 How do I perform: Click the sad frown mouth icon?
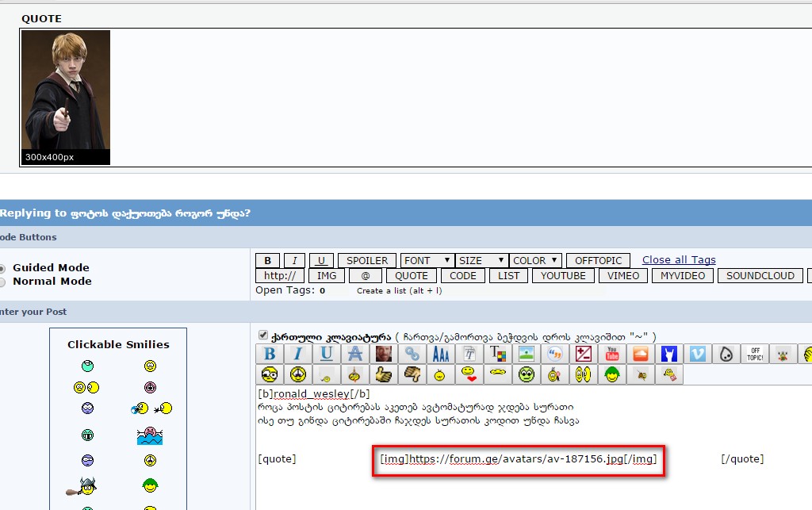(x=498, y=374)
